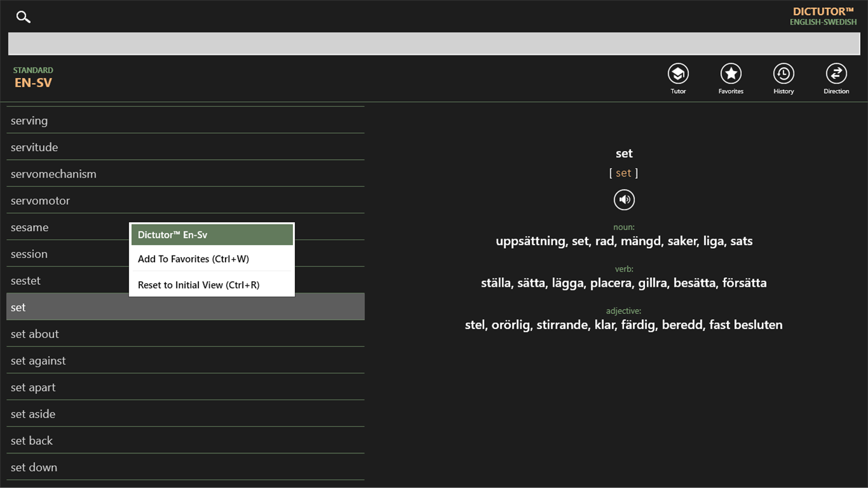Click the STANDARD EN-SV dictionary label
This screenshot has height=488, width=868.
tap(33, 78)
